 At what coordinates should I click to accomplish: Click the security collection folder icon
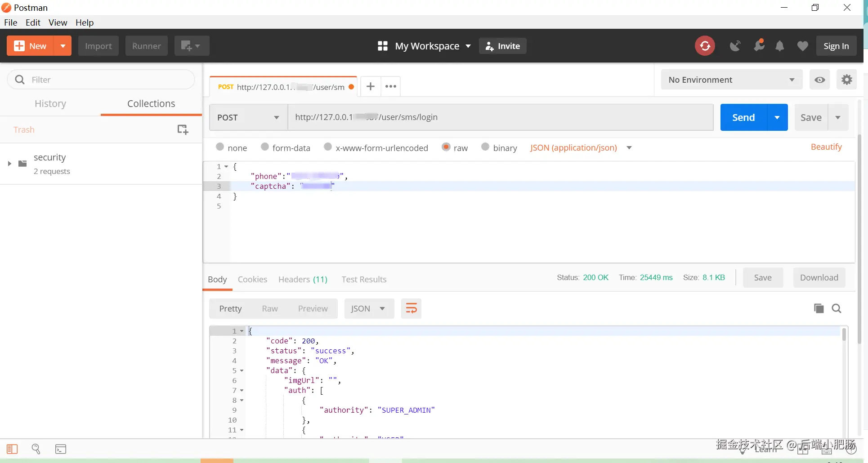[x=22, y=164]
